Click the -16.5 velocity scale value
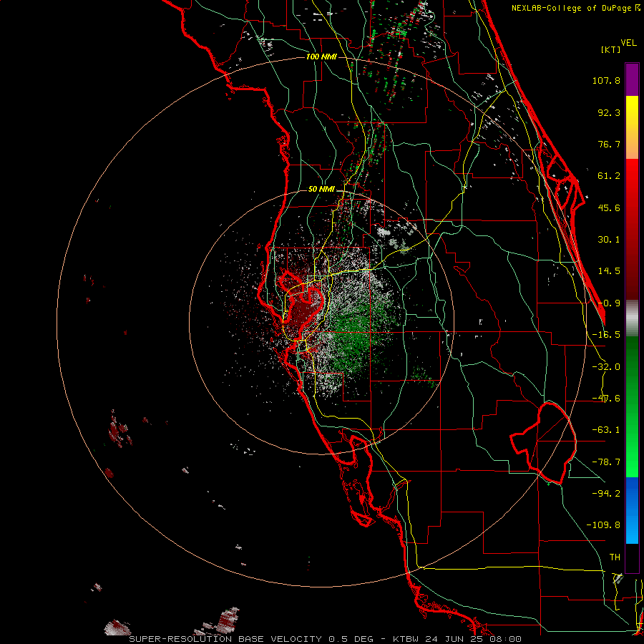Viewport: 644px width, 644px height. pos(606,335)
